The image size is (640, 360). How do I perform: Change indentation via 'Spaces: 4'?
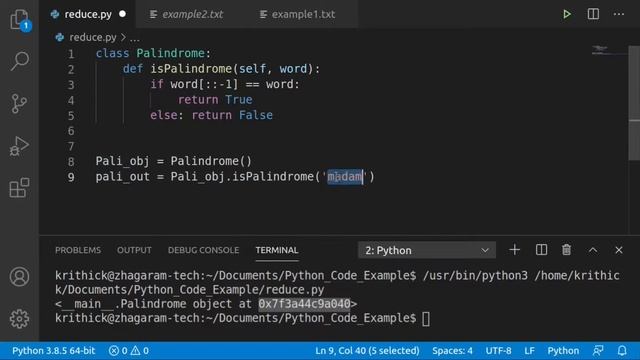[x=452, y=351]
